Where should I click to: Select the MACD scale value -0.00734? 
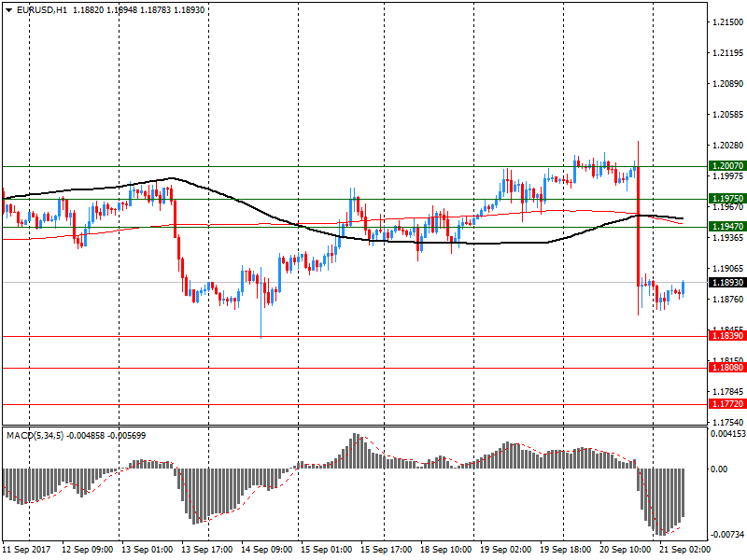[728, 535]
